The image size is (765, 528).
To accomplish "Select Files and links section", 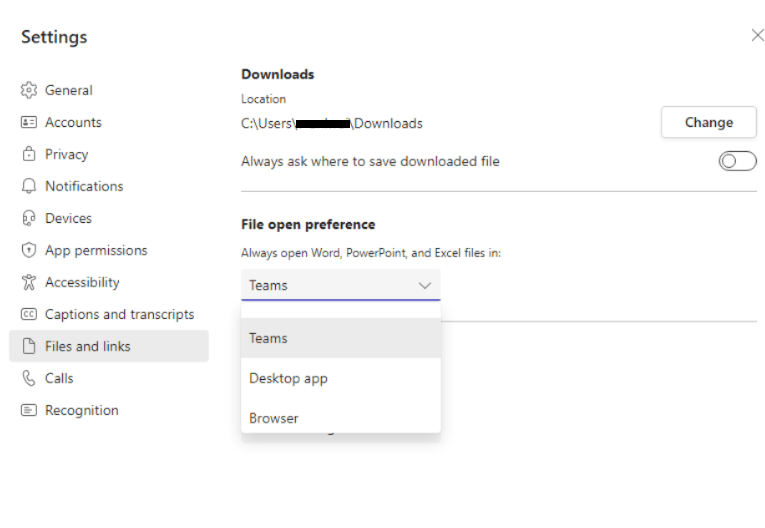I will (109, 346).
